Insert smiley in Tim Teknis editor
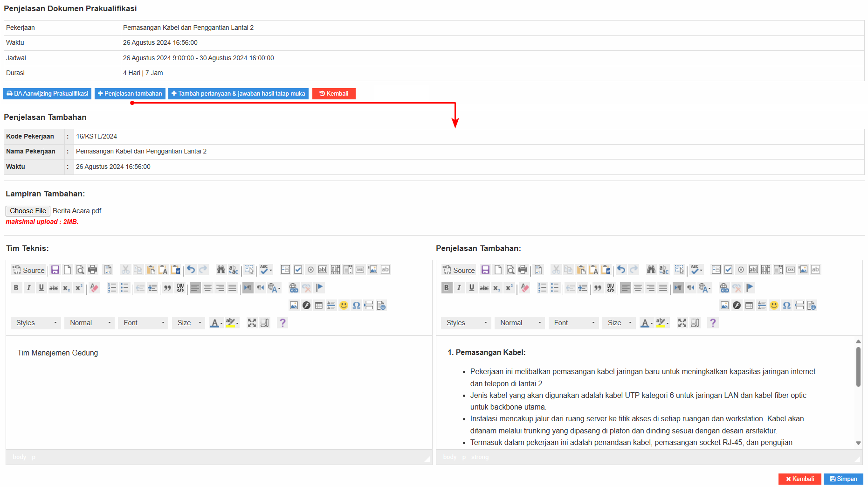 click(x=344, y=306)
